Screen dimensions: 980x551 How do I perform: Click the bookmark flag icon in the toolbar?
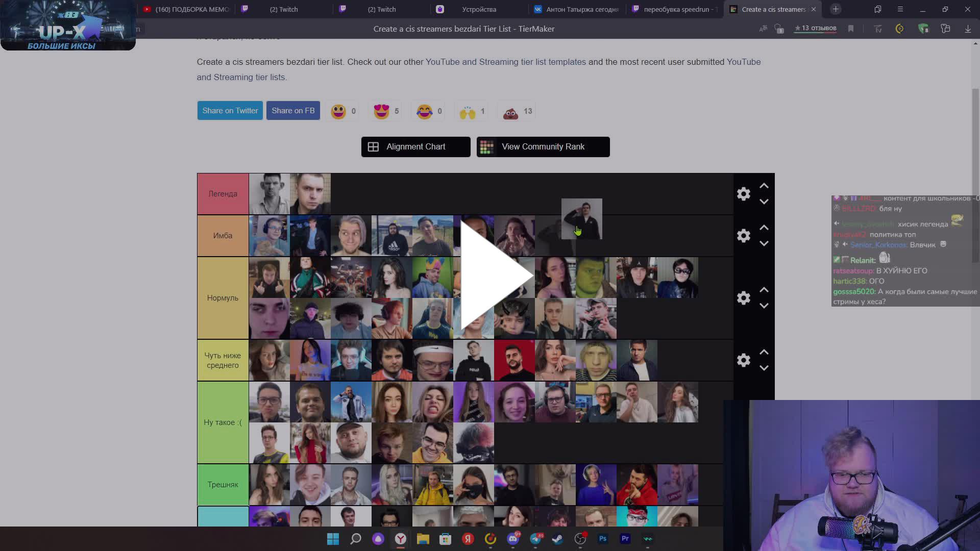click(x=851, y=29)
